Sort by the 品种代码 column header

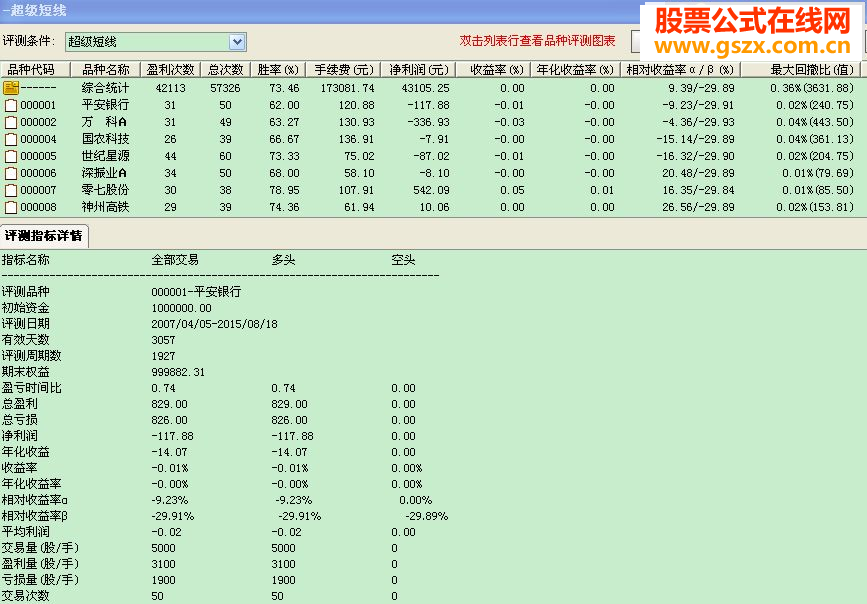(x=35, y=70)
